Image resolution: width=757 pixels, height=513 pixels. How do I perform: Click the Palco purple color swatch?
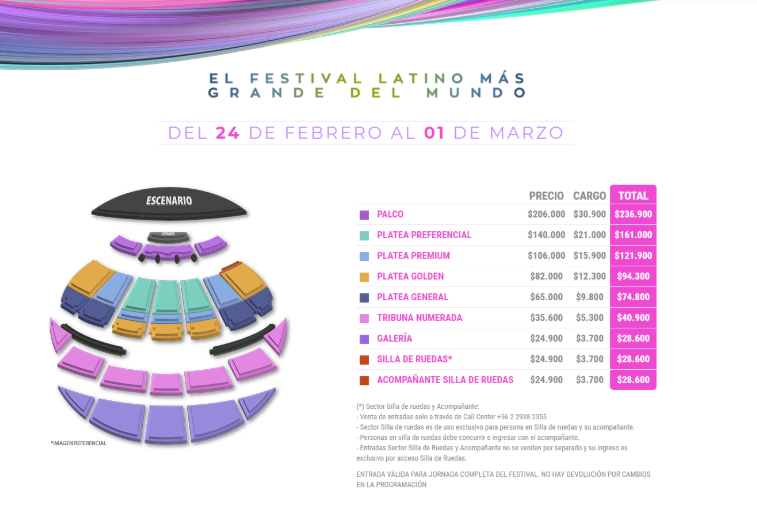point(364,215)
